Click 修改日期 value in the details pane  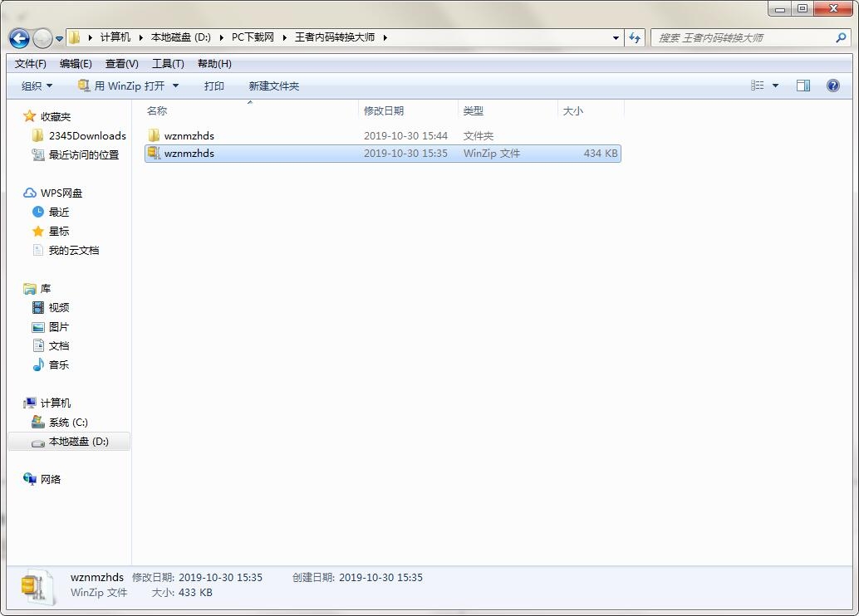(220, 578)
